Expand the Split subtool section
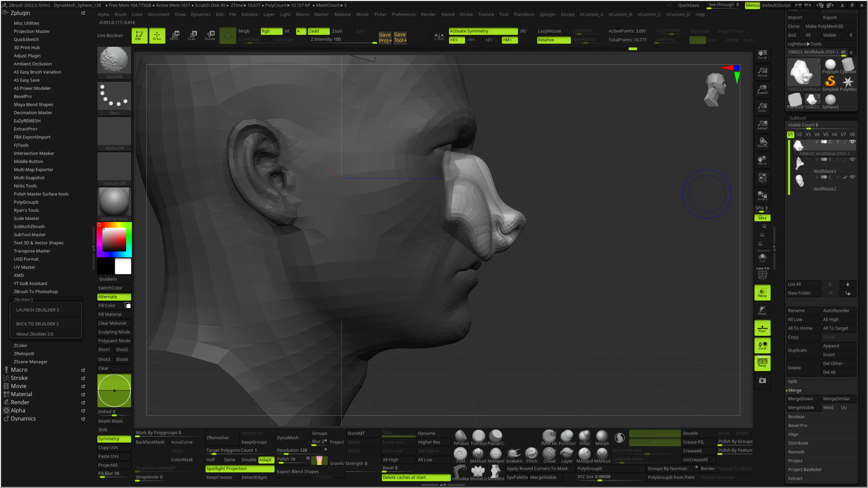Image resolution: width=868 pixels, height=488 pixels. [793, 381]
